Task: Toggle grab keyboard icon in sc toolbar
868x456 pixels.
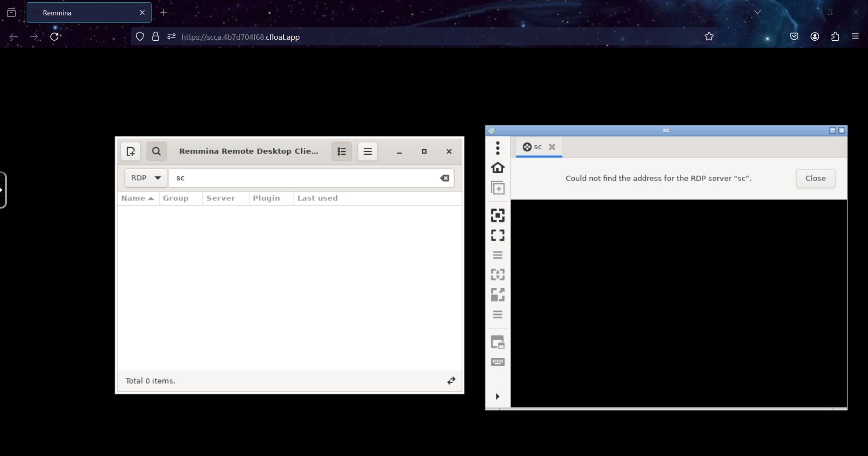Action: 498,362
